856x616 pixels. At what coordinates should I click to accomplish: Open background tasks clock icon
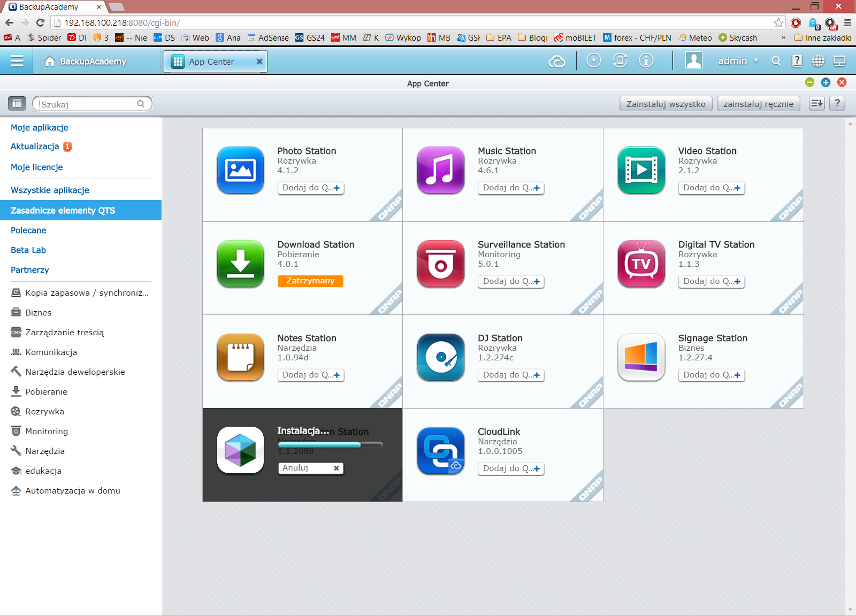pyautogui.click(x=593, y=61)
